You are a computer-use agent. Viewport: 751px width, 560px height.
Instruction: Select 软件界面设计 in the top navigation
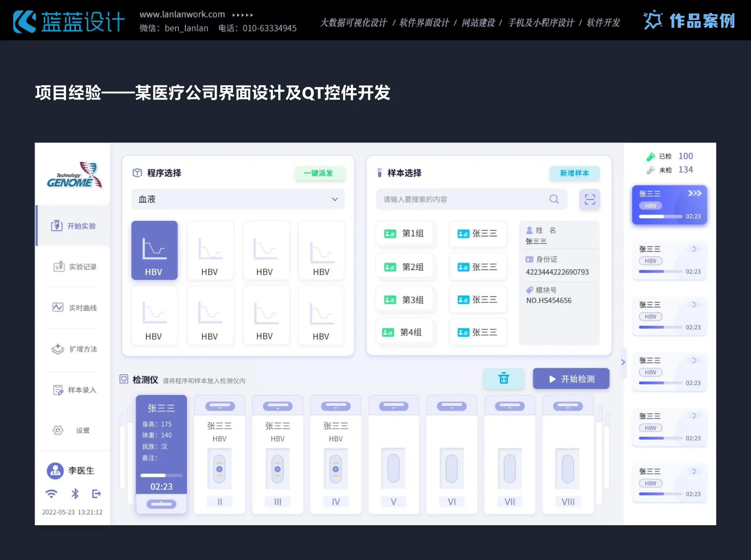(424, 23)
